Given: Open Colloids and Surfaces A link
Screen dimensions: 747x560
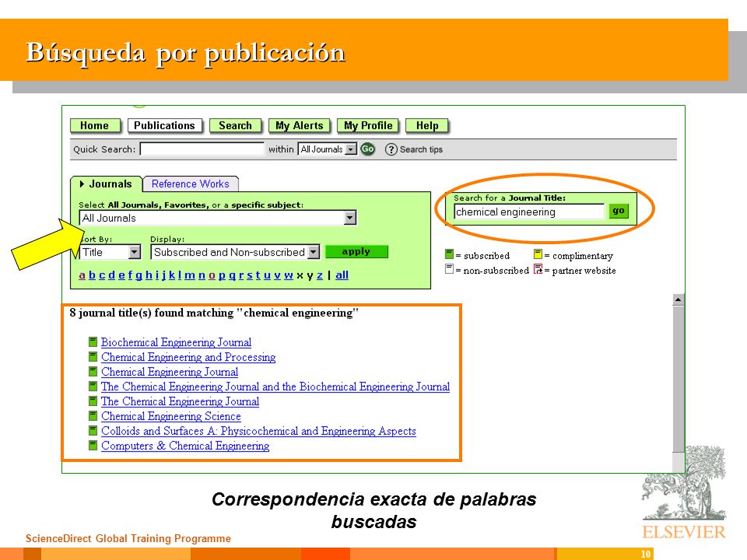Looking at the screenshot, I should tap(258, 431).
